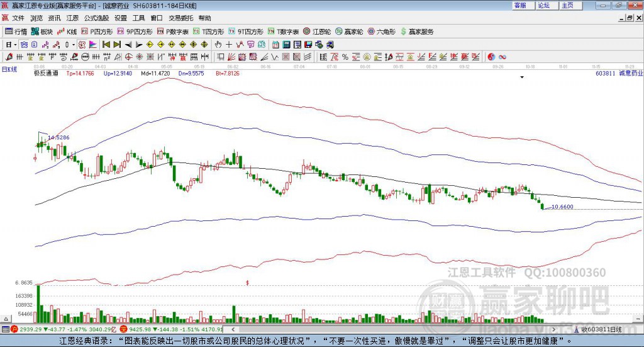644x347 pixels.
Task: Toggle the 权 adjustment button
Action: pyautogui.click(x=82, y=45)
